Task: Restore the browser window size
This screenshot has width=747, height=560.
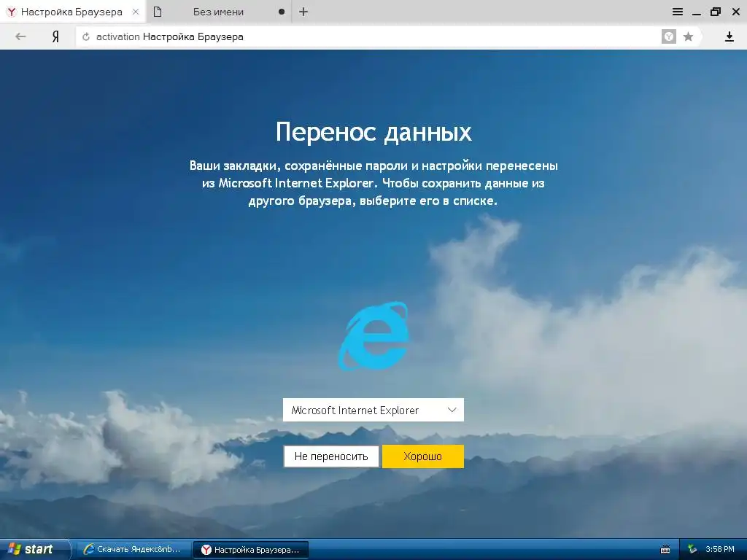Action: pyautogui.click(x=716, y=12)
